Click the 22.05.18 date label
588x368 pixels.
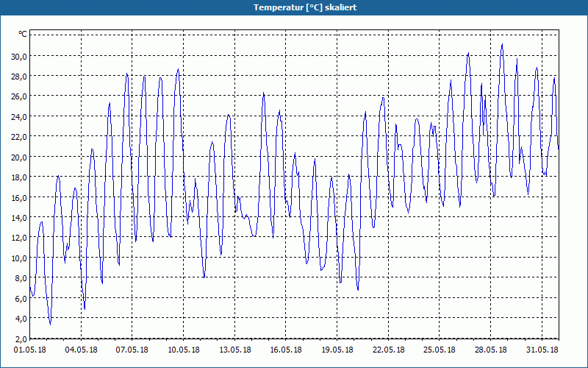pos(389,350)
